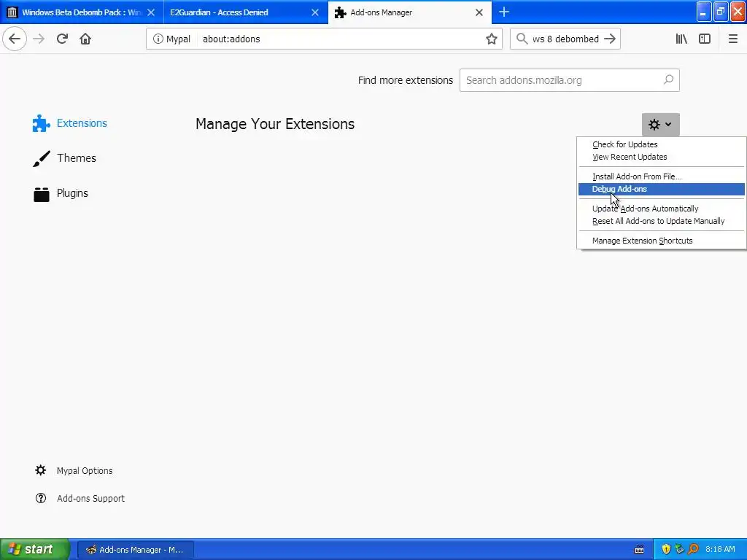Go back with the back arrow button
The image size is (747, 560).
click(15, 39)
